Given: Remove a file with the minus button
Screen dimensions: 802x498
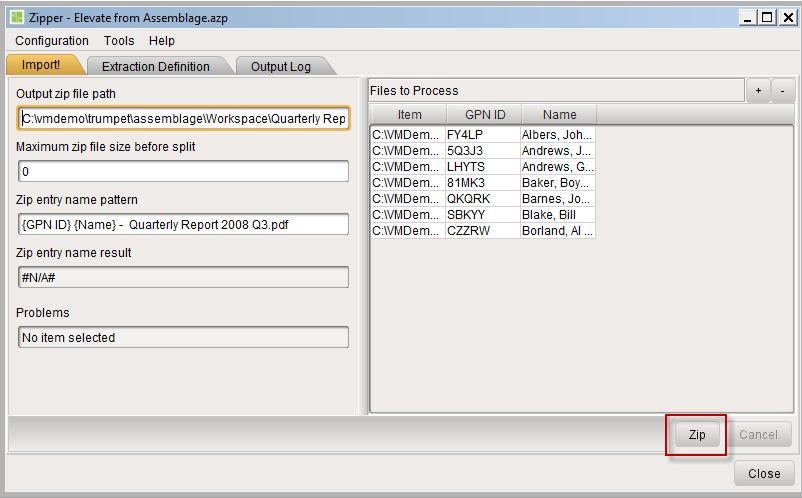Looking at the screenshot, I should point(783,91).
